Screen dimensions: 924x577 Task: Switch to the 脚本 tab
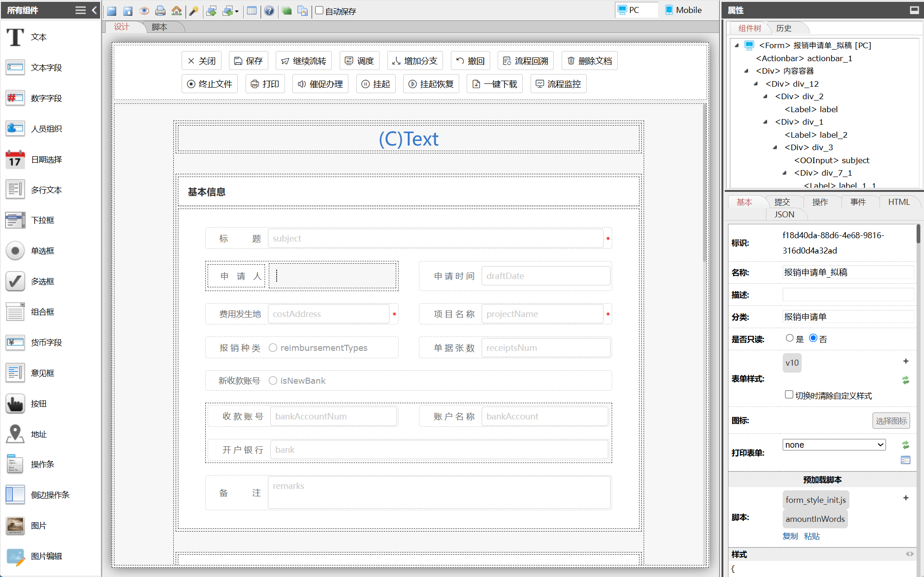coord(159,27)
